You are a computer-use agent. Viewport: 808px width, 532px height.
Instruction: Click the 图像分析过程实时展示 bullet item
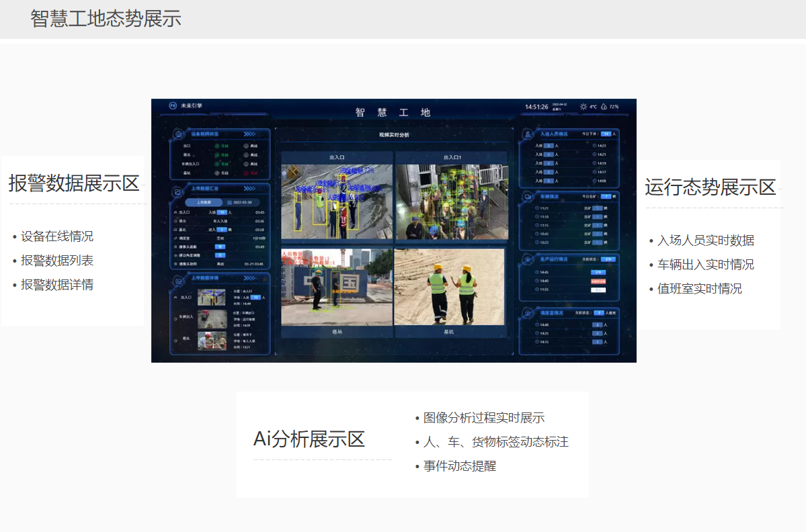pos(484,418)
